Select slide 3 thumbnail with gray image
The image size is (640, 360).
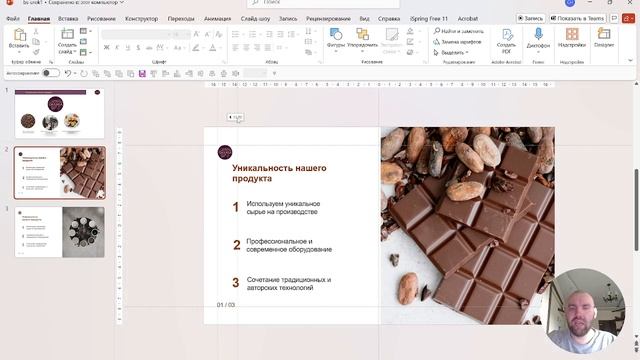(x=60, y=232)
